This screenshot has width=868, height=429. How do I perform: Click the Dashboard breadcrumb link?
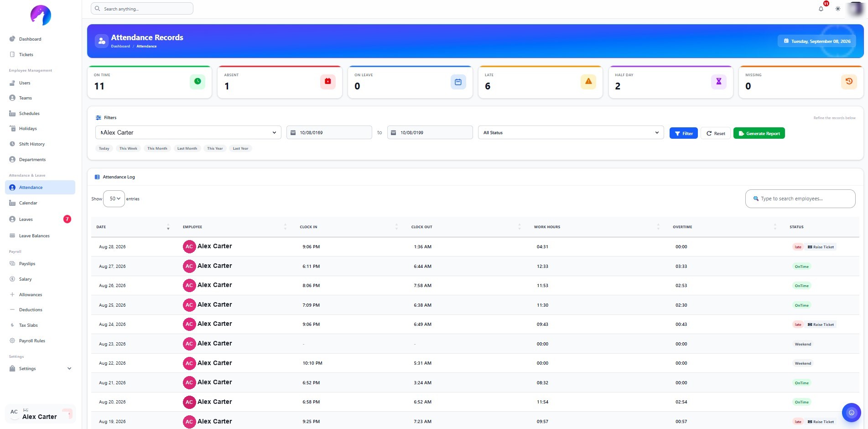pos(120,46)
